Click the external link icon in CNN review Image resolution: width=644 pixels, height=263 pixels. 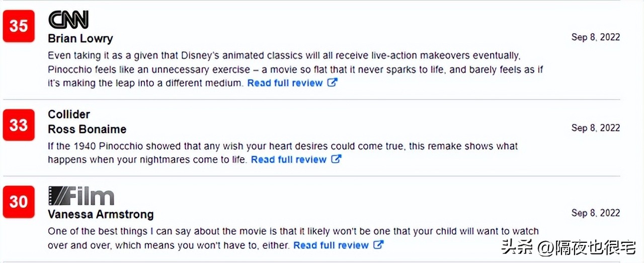(332, 83)
